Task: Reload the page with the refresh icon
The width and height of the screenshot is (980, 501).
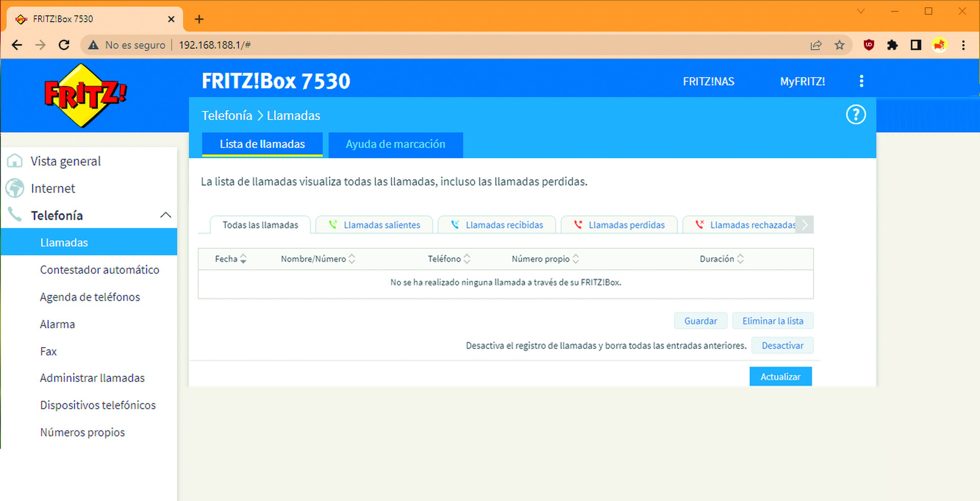Action: tap(64, 45)
